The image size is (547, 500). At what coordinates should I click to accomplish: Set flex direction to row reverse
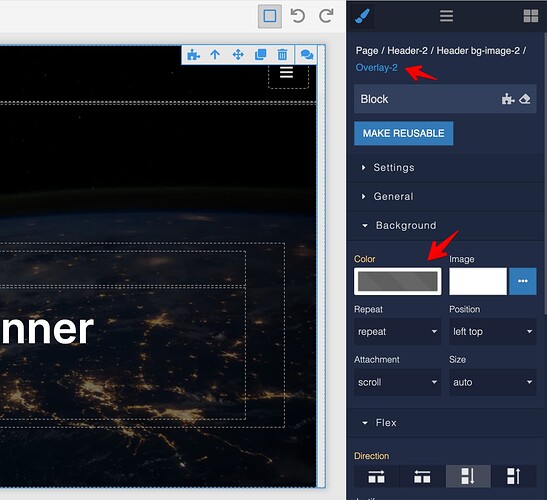(x=422, y=476)
